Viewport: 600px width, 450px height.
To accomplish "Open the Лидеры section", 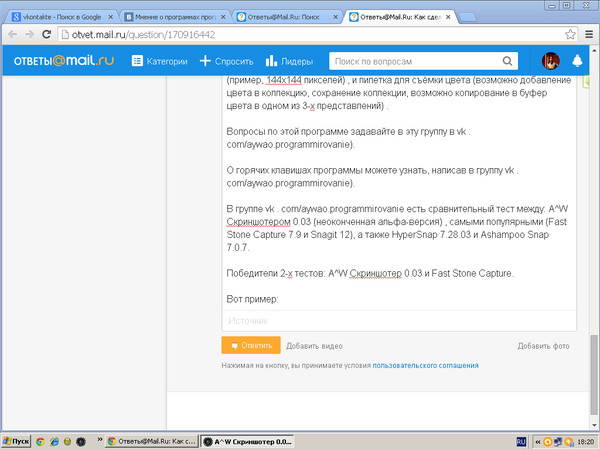I will (x=289, y=61).
